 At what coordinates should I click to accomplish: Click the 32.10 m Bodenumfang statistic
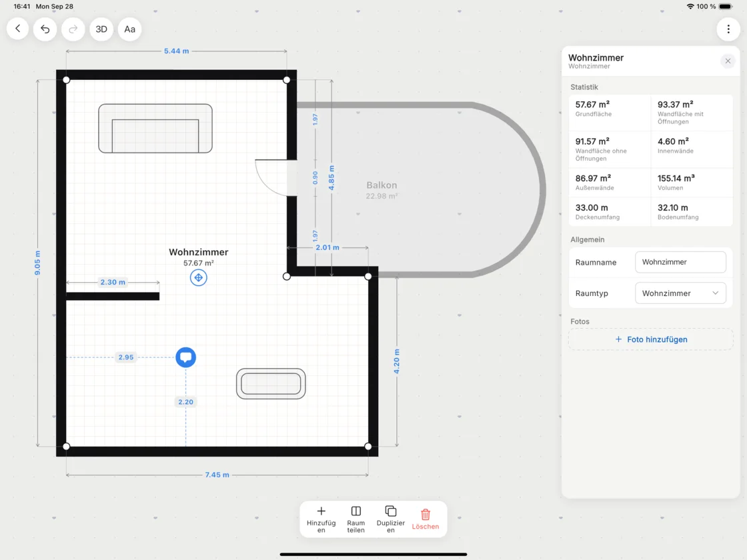coord(692,211)
